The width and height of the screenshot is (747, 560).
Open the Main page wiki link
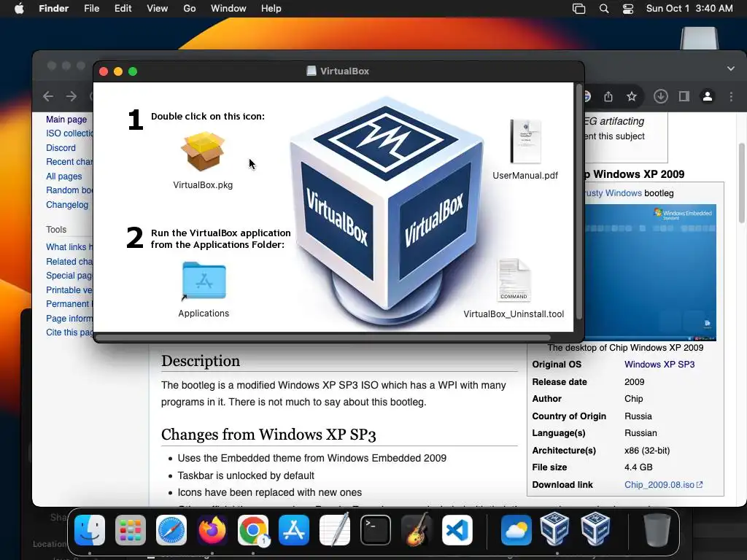66,120
